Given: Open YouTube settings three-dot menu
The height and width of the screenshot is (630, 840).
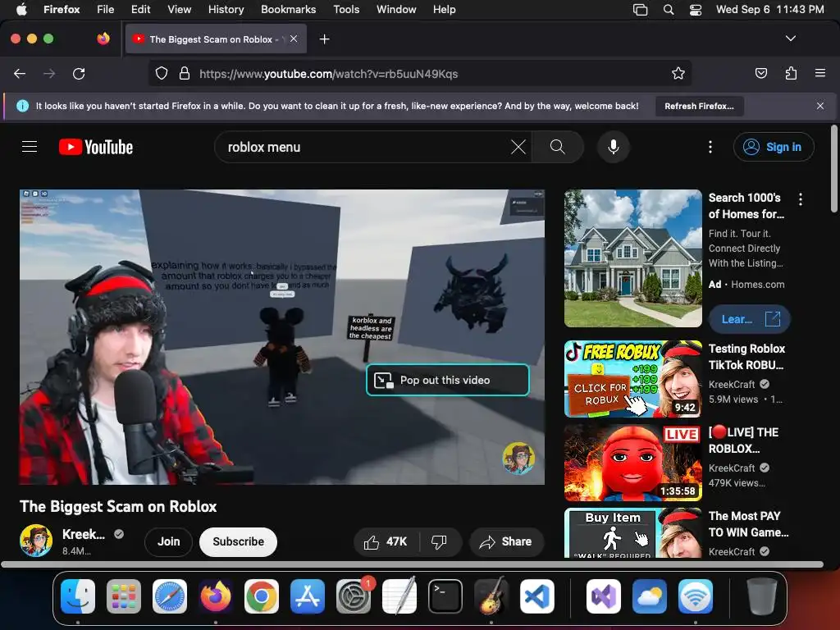Looking at the screenshot, I should click(710, 147).
